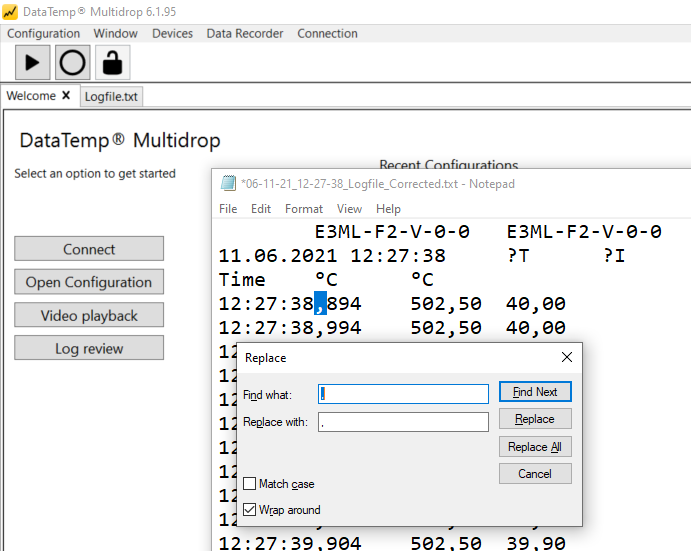This screenshot has height=551, width=691.
Task: Click the Record circle button in toolbar
Action: (x=73, y=63)
